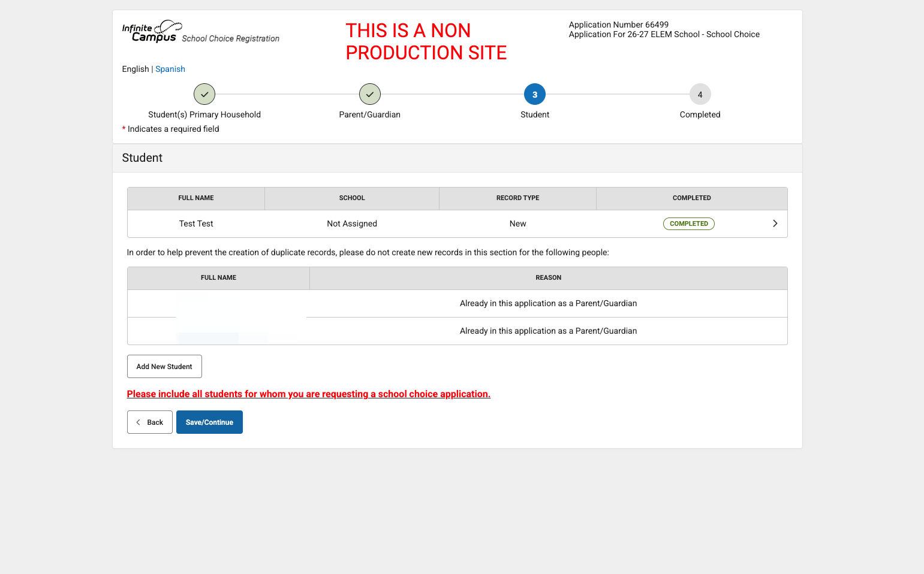Select the Test Test name cell
Screen dimensions: 924x574
click(196, 223)
